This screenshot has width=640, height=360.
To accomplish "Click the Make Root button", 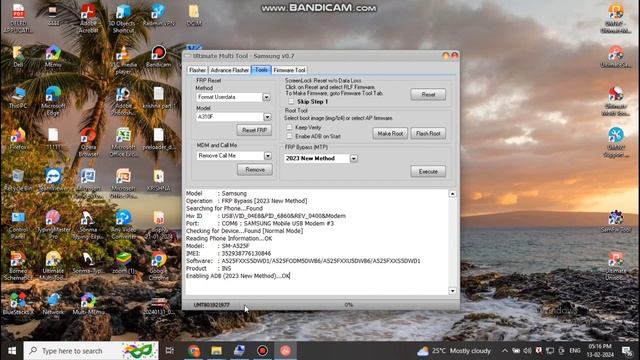I will tap(390, 133).
